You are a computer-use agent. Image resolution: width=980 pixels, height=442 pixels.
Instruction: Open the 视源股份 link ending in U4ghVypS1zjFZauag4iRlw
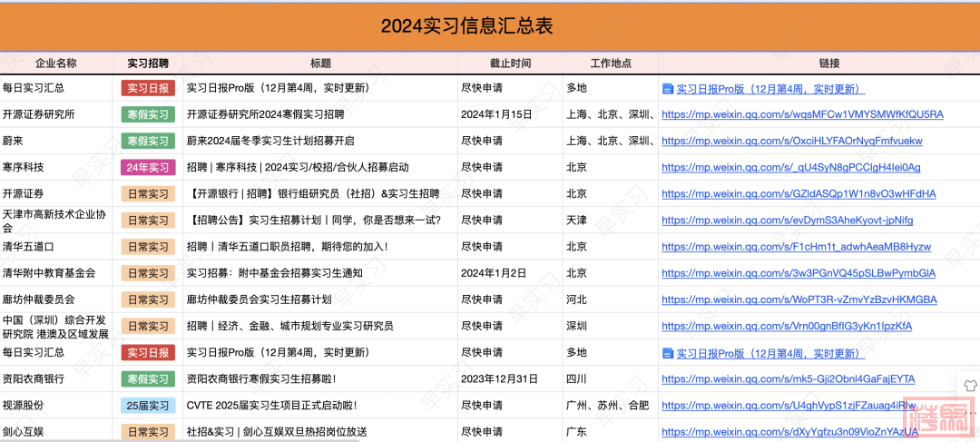tap(789, 405)
